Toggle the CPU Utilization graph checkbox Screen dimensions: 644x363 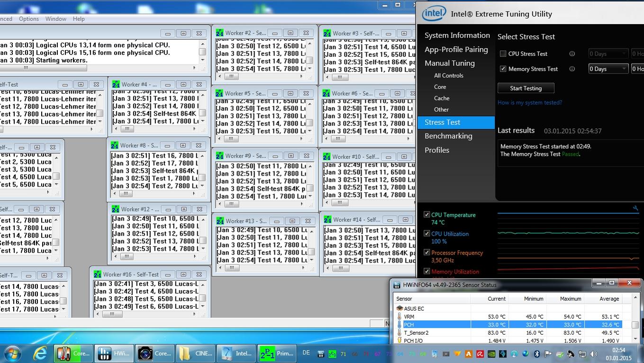click(x=426, y=234)
